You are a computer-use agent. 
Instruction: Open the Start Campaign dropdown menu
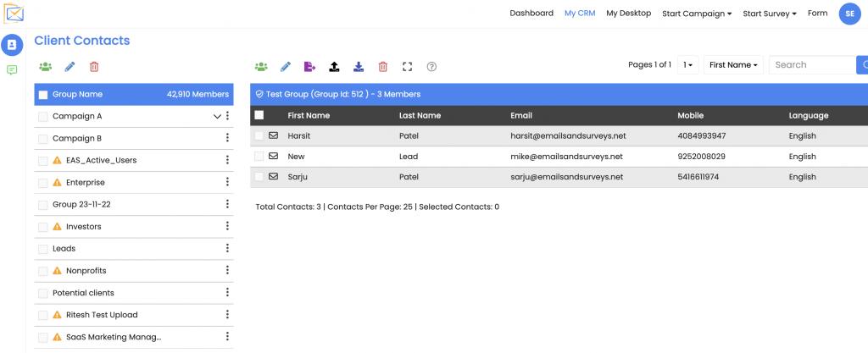pyautogui.click(x=697, y=14)
